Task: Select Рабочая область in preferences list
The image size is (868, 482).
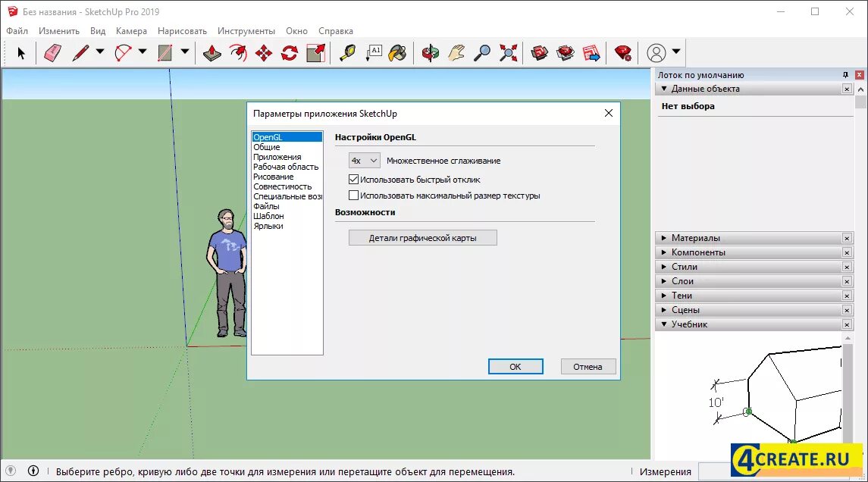Action: click(x=287, y=167)
